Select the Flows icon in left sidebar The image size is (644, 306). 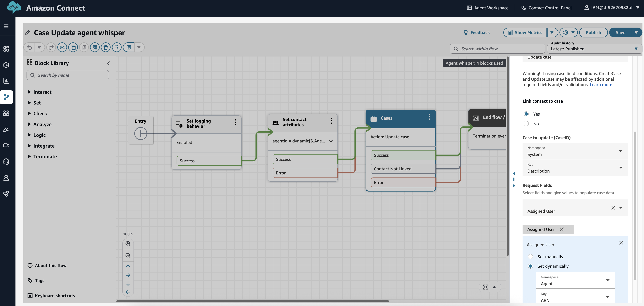[x=6, y=97]
